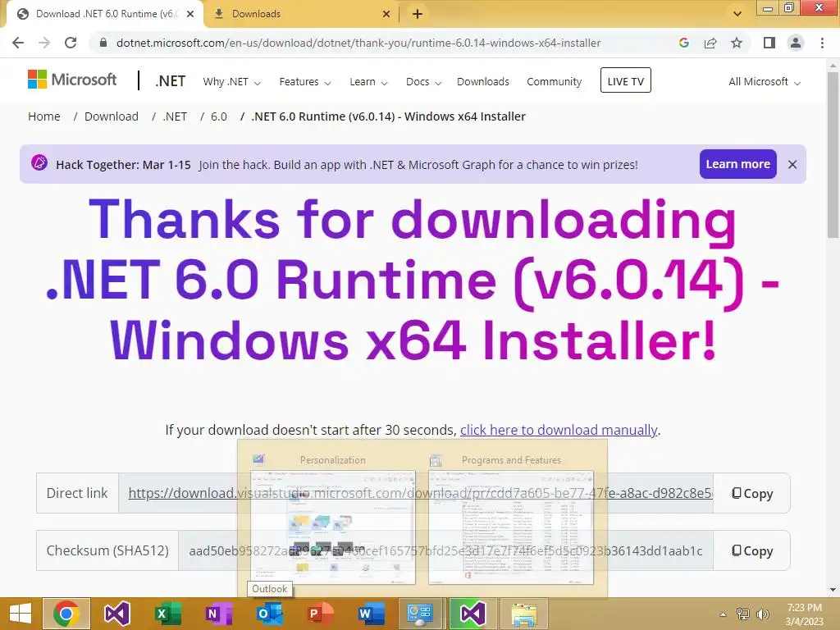Open OneNote from the taskbar

[218, 614]
